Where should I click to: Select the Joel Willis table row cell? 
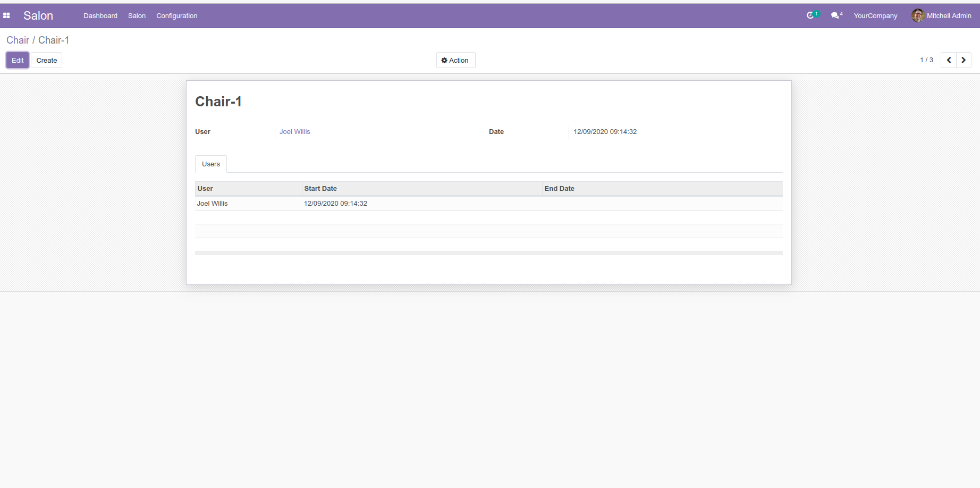pos(248,204)
